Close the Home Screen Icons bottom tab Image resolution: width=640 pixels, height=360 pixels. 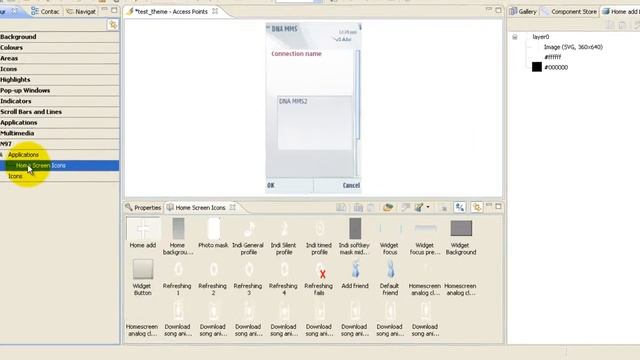[233, 207]
